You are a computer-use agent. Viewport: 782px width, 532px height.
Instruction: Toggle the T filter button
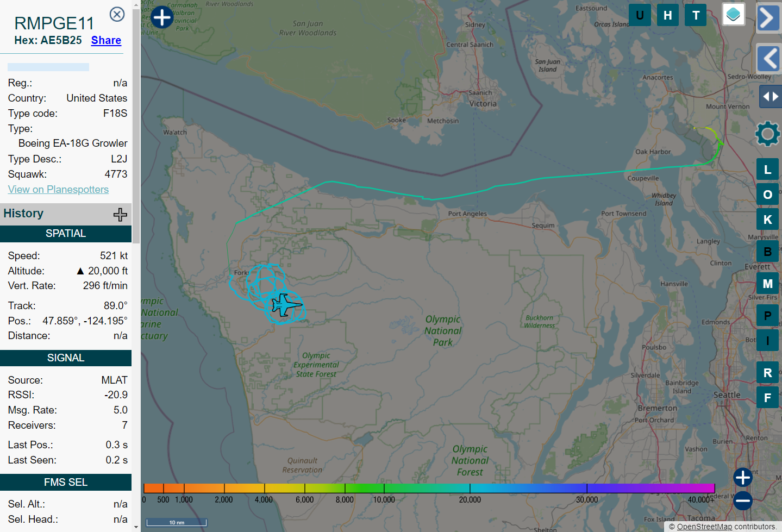click(x=696, y=15)
